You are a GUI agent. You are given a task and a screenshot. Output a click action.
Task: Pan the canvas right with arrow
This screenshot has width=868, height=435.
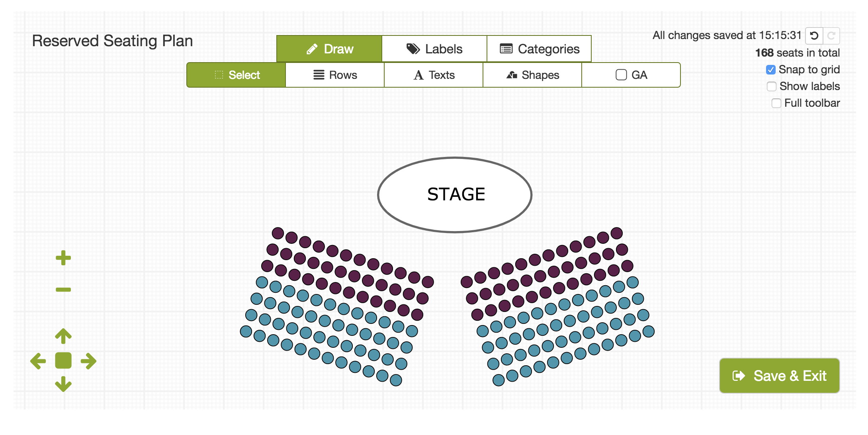pos(88,361)
